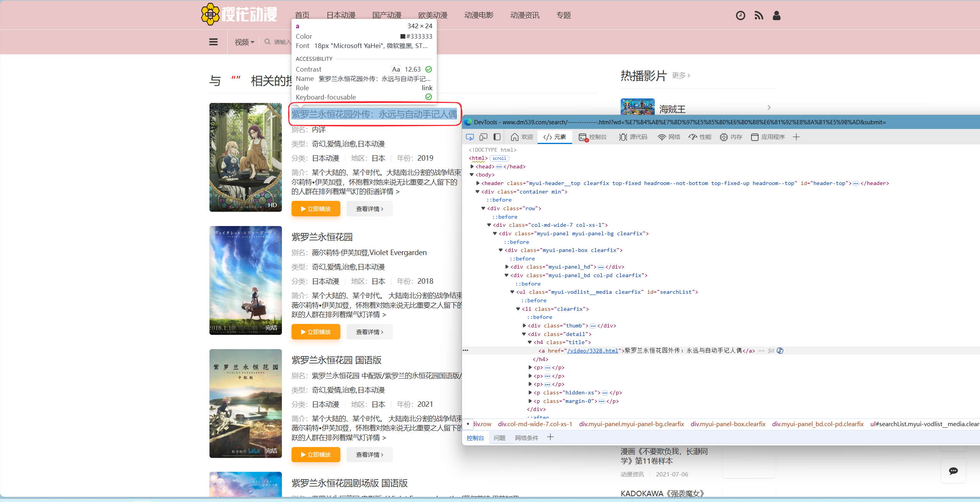Toggle the DevTools sidebar dock icon
Screen dimensions: 980x502
[x=497, y=137]
